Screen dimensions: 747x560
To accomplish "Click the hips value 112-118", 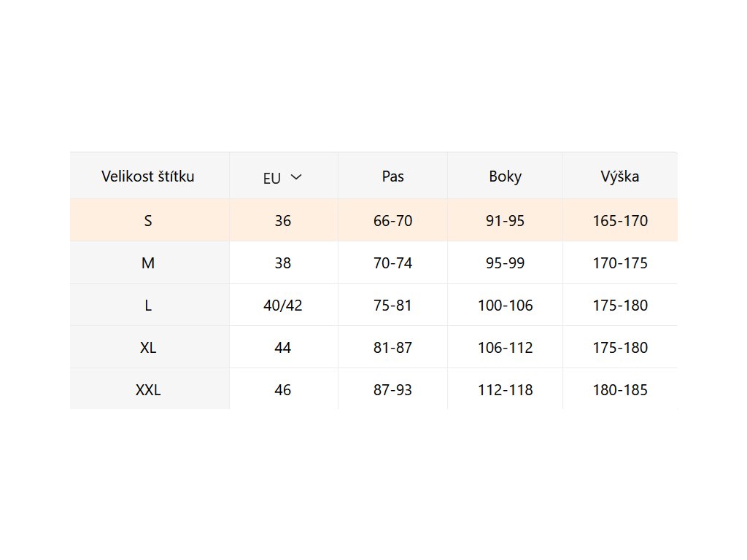I will (505, 390).
